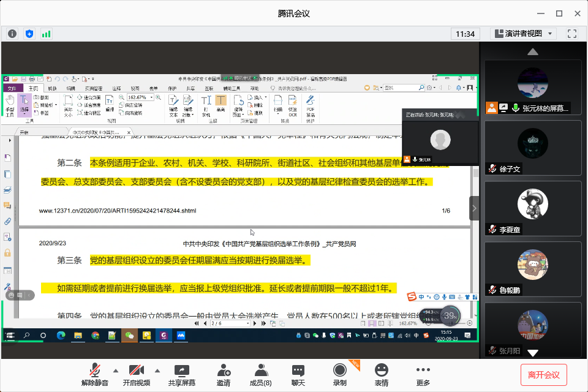
Task: Collapse the participant sidebar with chevron
Action: 474,208
